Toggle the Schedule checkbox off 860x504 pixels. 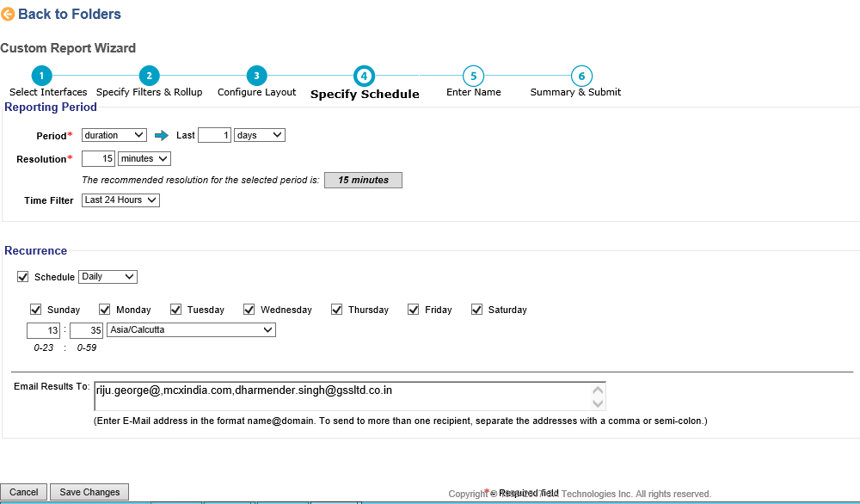[22, 276]
